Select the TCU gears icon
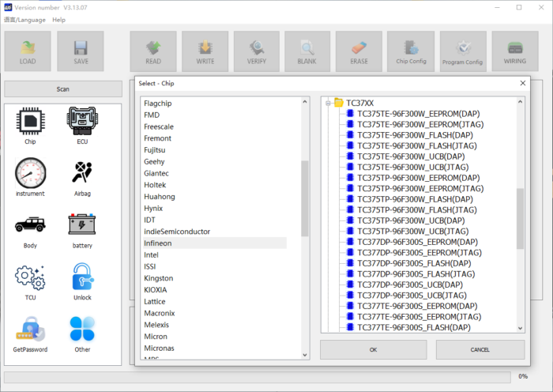 click(30, 277)
